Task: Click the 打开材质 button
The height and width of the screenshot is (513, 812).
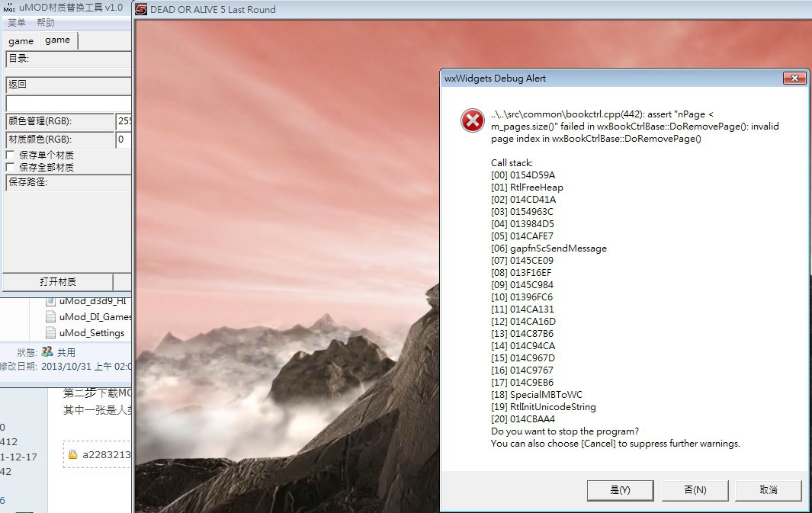Action: [58, 281]
